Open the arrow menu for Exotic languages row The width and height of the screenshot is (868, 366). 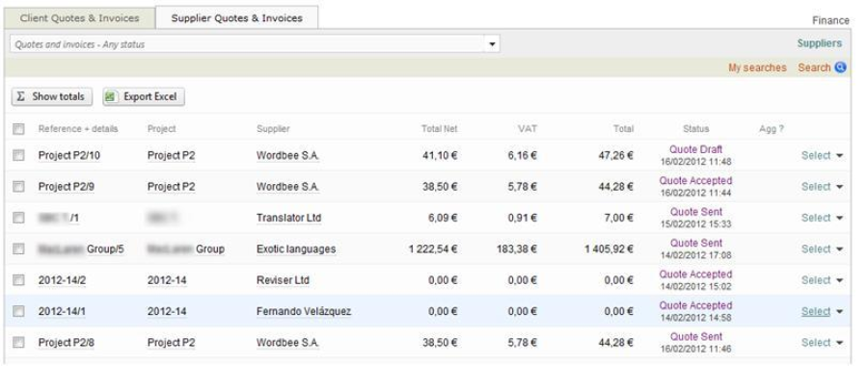coord(839,249)
